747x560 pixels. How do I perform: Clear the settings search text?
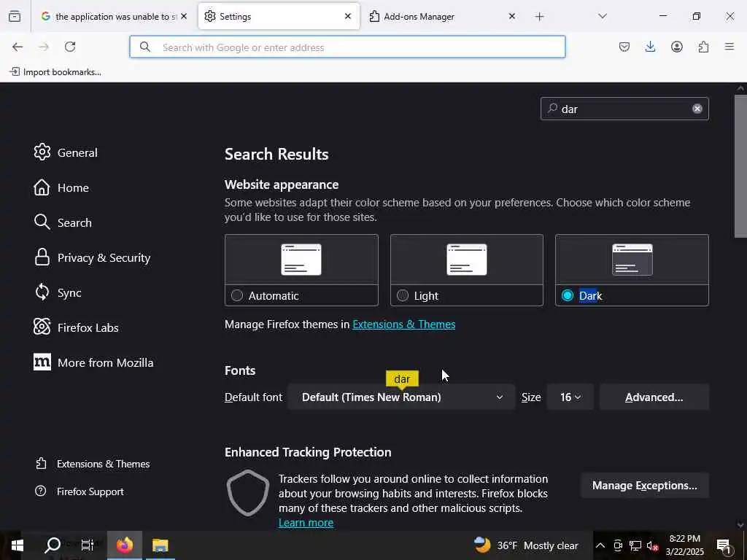[697, 109]
